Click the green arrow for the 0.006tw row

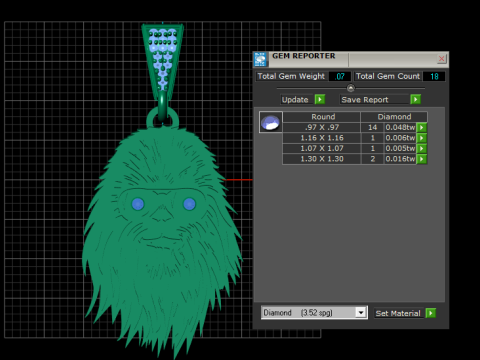click(x=422, y=138)
